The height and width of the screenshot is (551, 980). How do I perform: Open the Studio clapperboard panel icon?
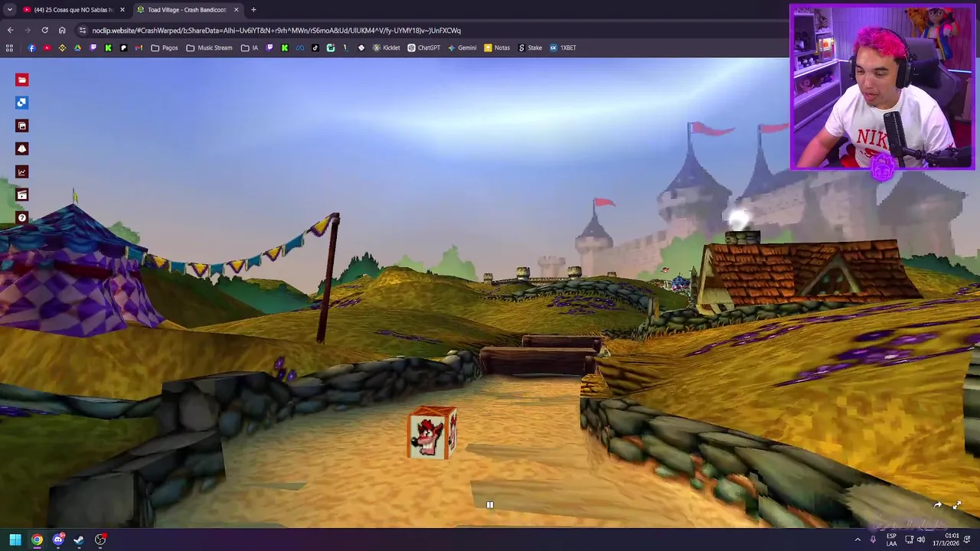[21, 194]
